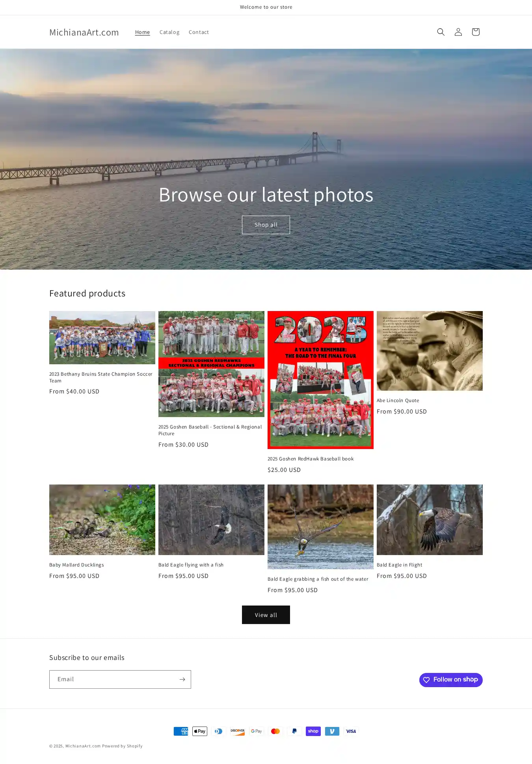Click the MichianaArt.com store logo

[x=84, y=32]
